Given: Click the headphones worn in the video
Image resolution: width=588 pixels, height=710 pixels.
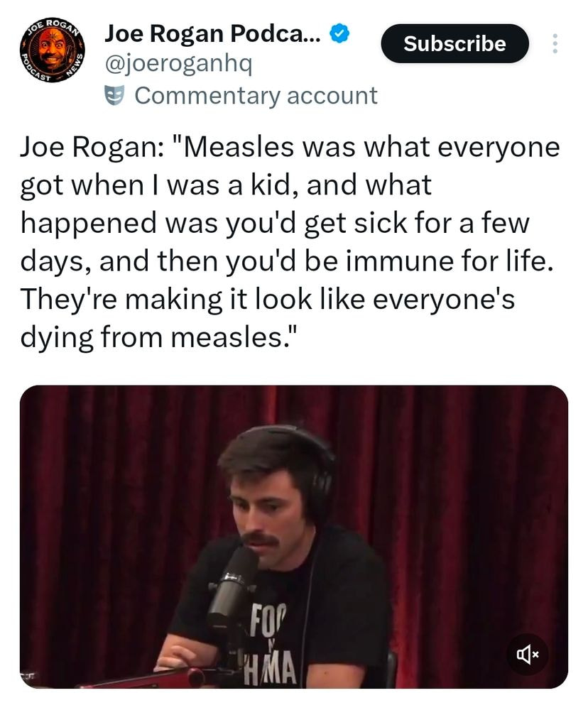Looking at the screenshot, I should (x=320, y=469).
